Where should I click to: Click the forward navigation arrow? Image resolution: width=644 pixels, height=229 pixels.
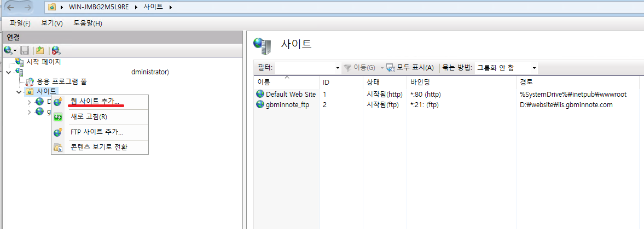pos(28,8)
